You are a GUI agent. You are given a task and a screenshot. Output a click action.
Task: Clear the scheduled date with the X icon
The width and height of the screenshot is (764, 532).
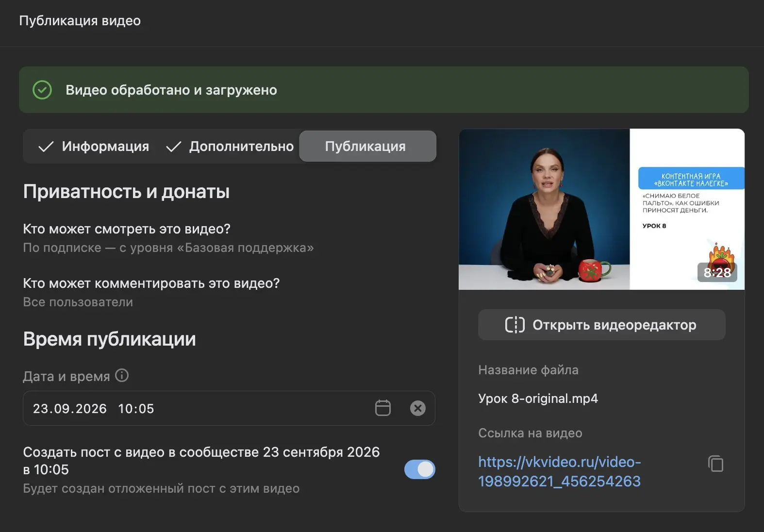(x=418, y=408)
